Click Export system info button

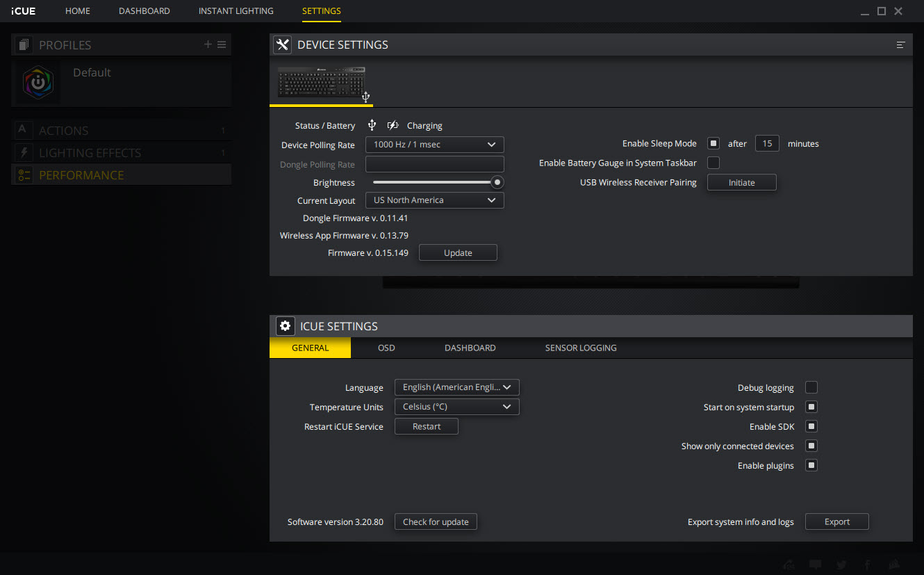[837, 521]
